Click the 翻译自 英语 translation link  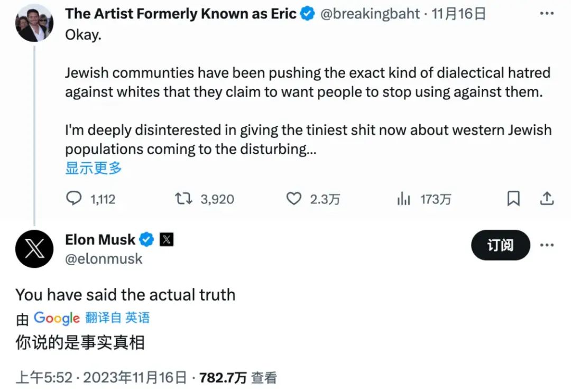click(x=117, y=318)
